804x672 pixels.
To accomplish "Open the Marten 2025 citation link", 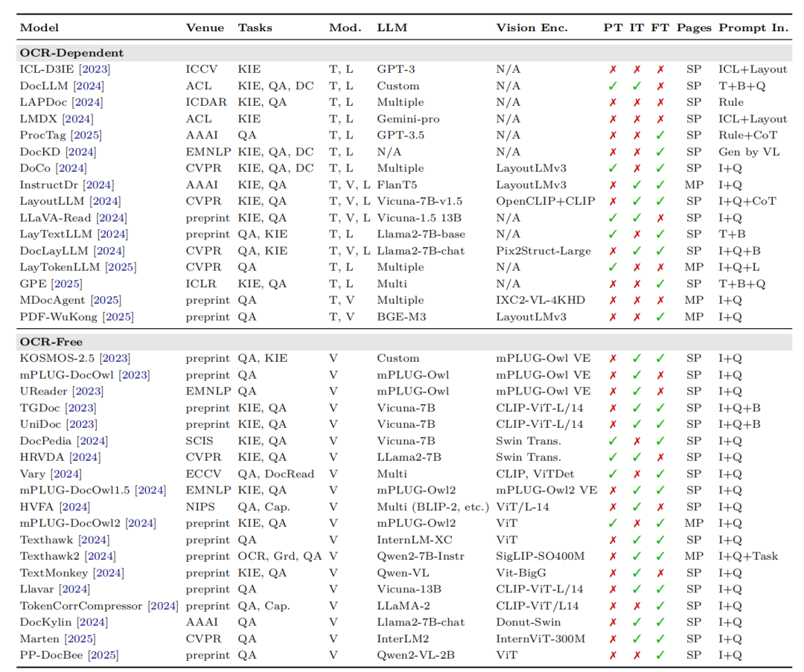I will (x=80, y=639).
